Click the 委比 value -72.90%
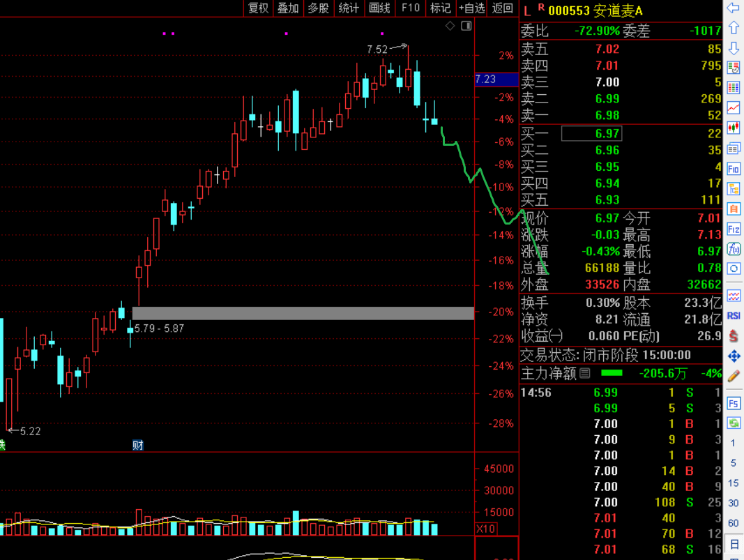This screenshot has width=744, height=560. 597,31
